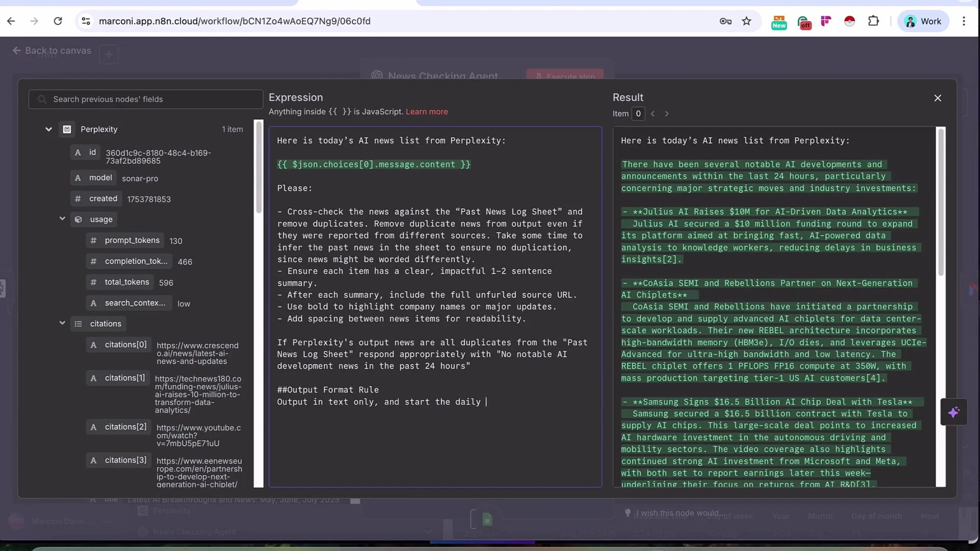
Task: Click inside the Expression editor text
Action: pos(435,306)
